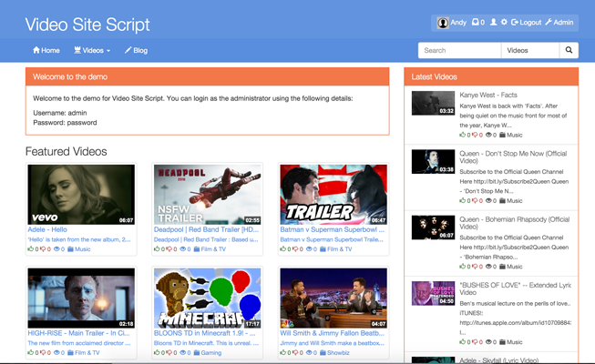Screen dimensions: 595x364
Task: Open the Videos search-type selector
Action: 530,50
